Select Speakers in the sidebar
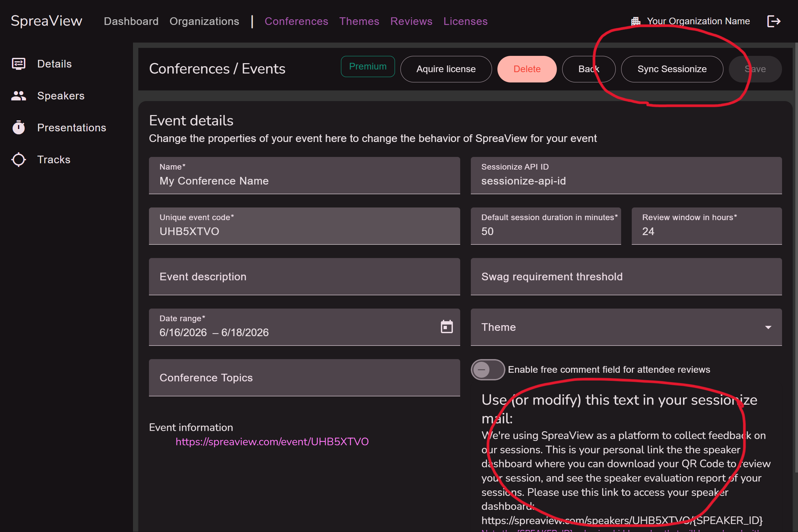This screenshot has height=532, width=798. click(x=61, y=96)
